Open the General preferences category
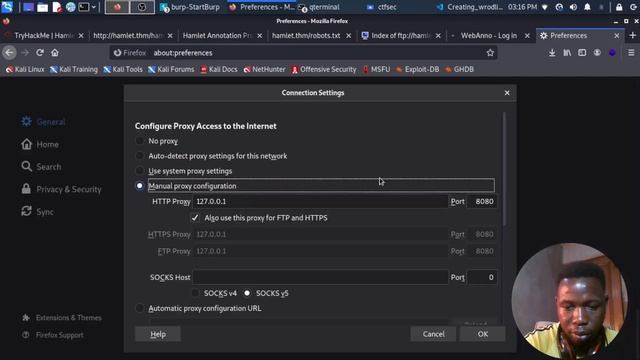640x360 pixels. [43, 122]
